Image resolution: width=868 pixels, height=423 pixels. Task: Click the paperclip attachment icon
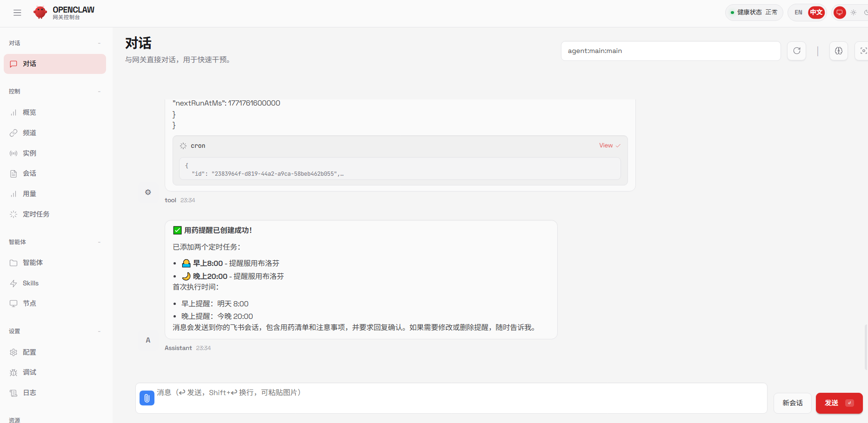pos(147,398)
